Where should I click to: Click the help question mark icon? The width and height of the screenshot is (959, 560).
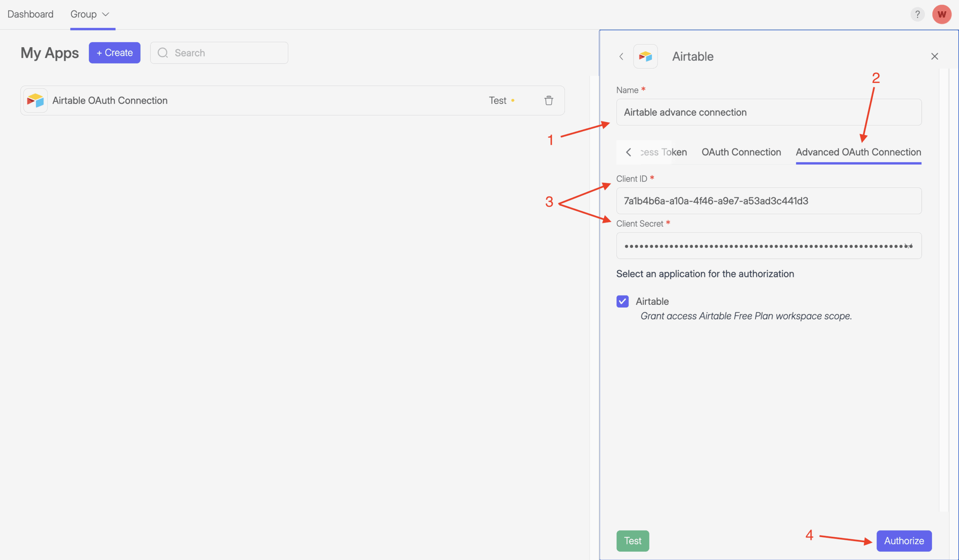point(917,14)
